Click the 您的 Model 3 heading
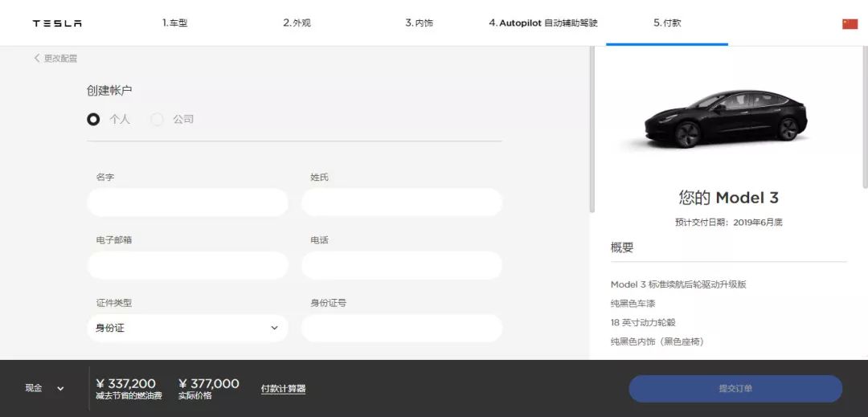 pos(728,198)
